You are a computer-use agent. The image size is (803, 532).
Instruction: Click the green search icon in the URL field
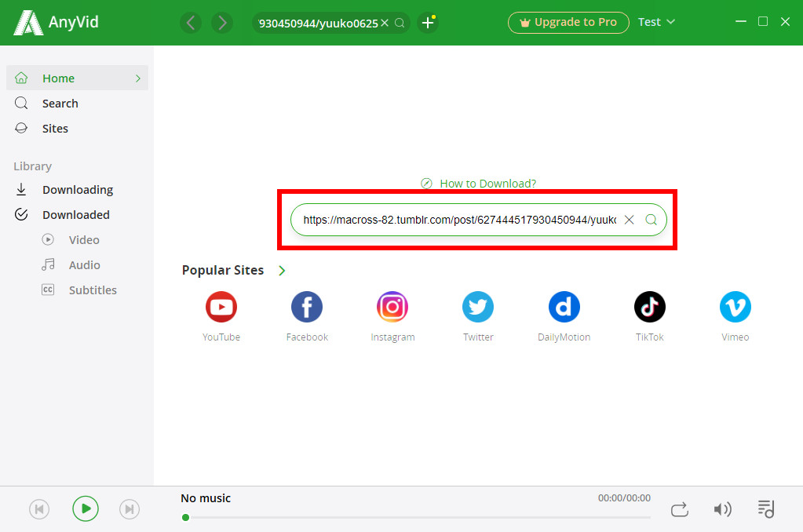click(x=651, y=220)
